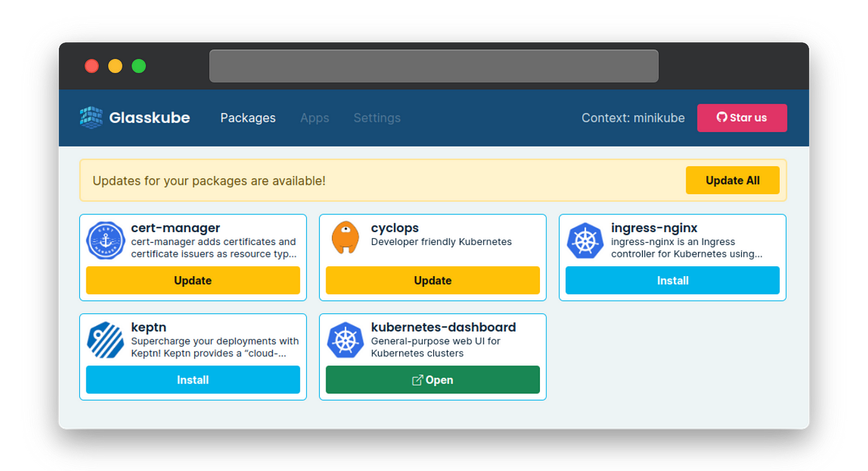The width and height of the screenshot is (868, 471).
Task: Open the Packages tab
Action: point(248,118)
